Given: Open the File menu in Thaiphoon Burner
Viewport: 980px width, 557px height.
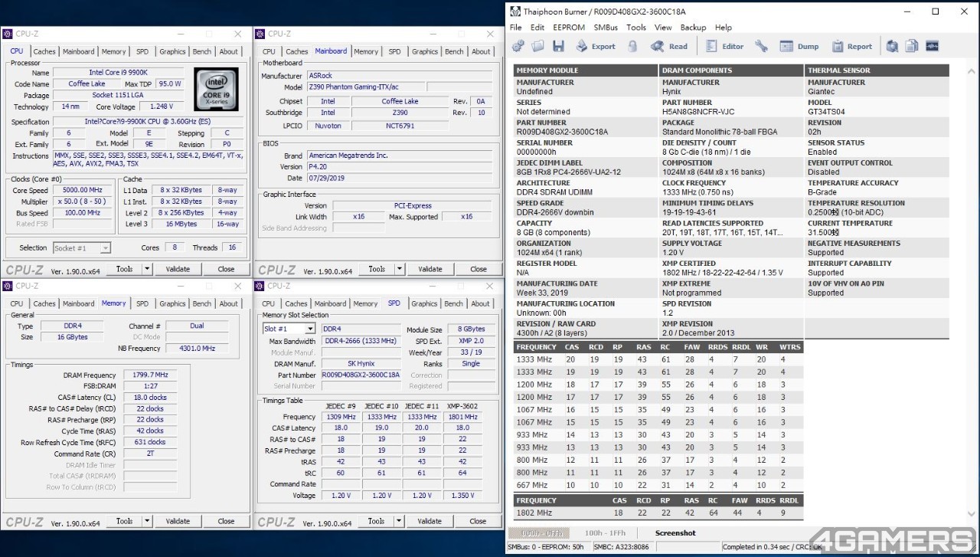Looking at the screenshot, I should (516, 28).
